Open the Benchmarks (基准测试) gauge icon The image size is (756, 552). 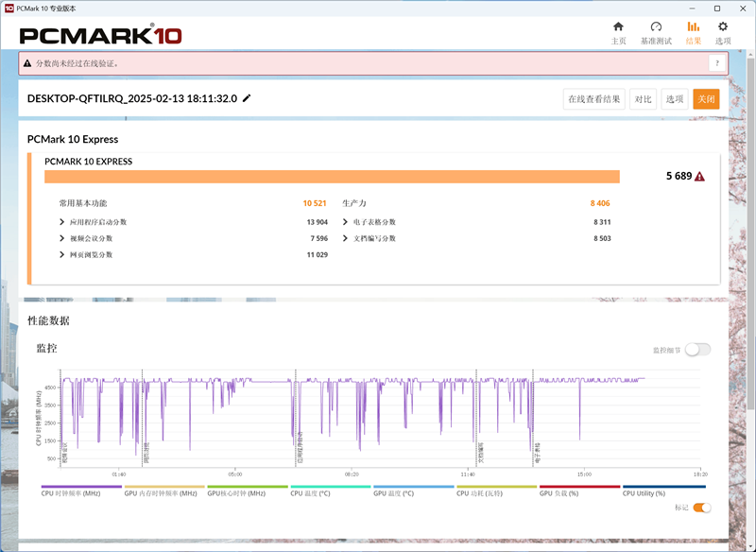click(x=656, y=27)
